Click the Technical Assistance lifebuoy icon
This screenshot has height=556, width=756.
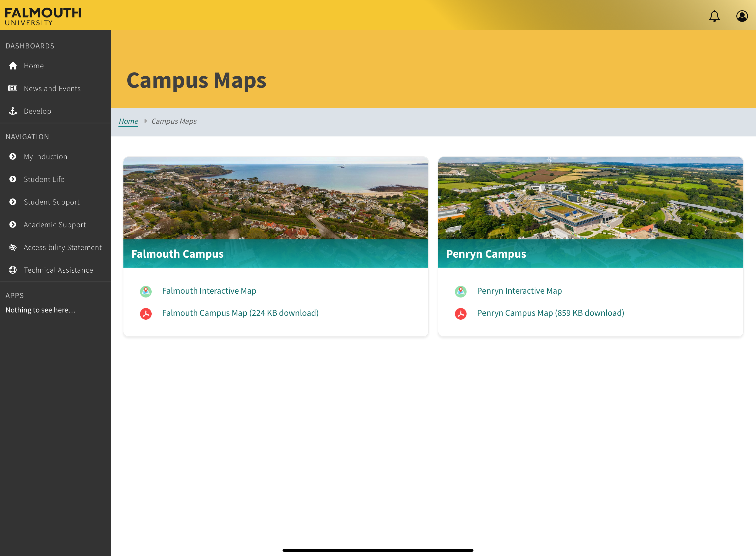(x=13, y=270)
